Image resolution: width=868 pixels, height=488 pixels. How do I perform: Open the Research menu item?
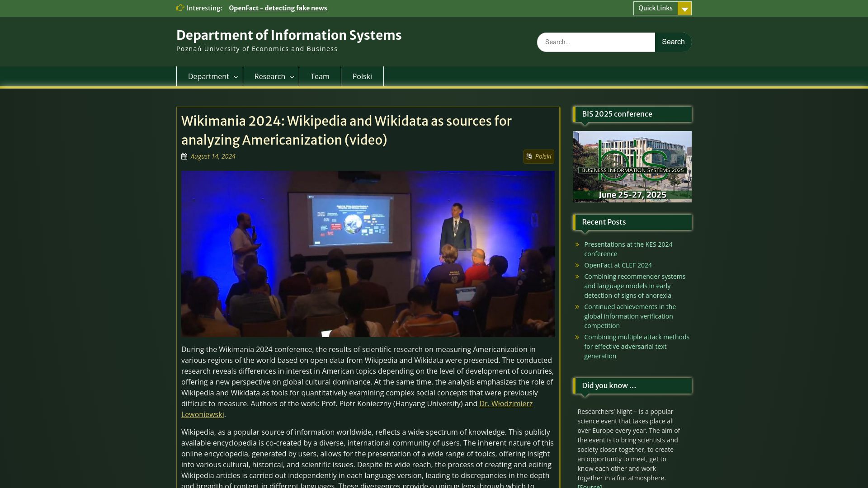pos(269,76)
